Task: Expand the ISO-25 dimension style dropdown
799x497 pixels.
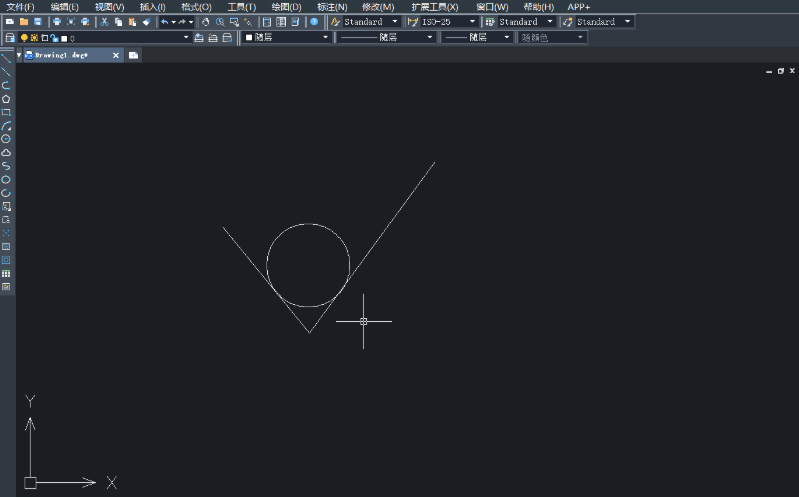Action: (472, 21)
